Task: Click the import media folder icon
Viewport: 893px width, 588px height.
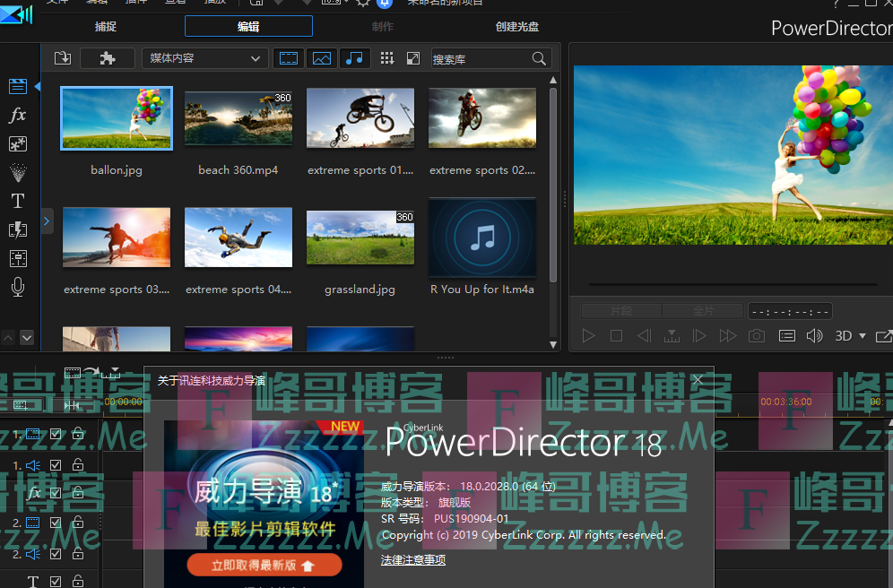Action: (x=62, y=58)
